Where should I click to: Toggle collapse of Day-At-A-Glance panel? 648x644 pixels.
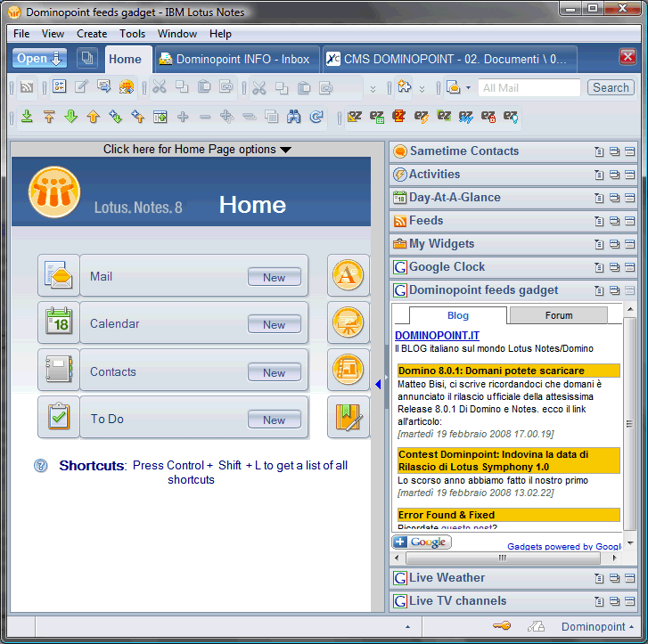(x=629, y=198)
